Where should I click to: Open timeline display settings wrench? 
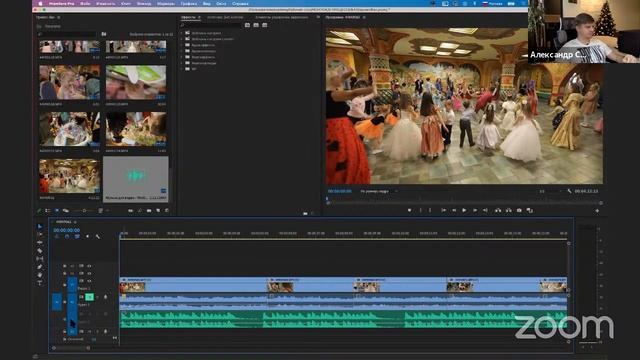pos(98,236)
